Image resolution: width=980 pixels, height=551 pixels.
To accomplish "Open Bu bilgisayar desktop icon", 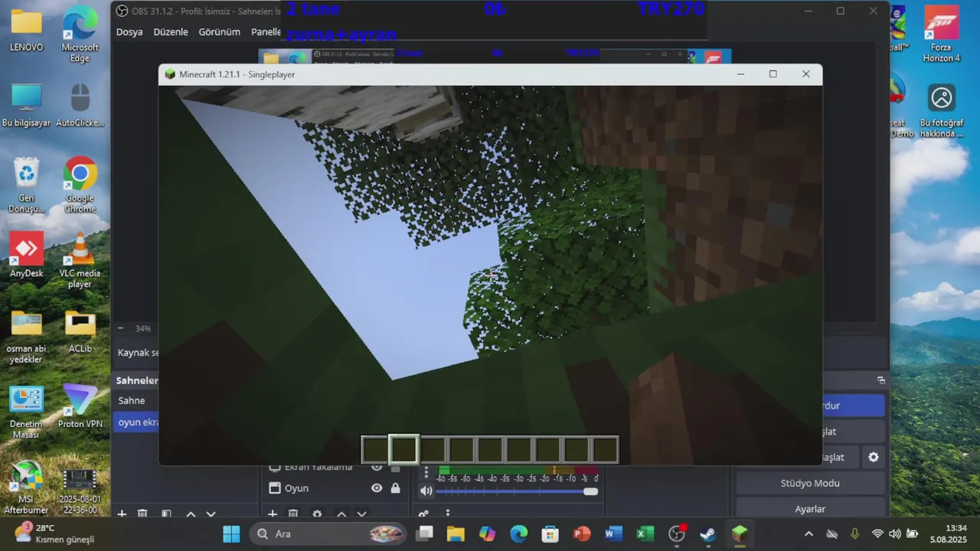I will (x=27, y=105).
